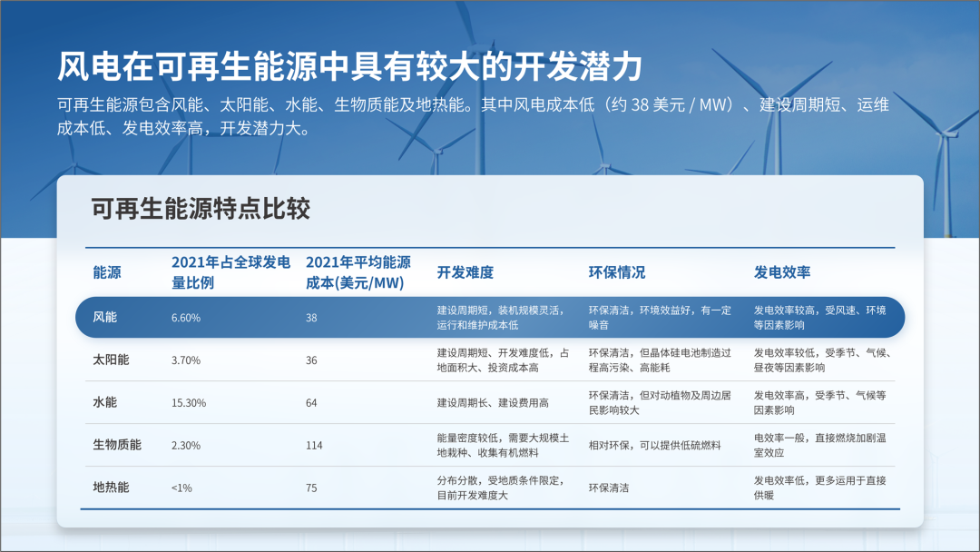Click the <1% cell

181,488
